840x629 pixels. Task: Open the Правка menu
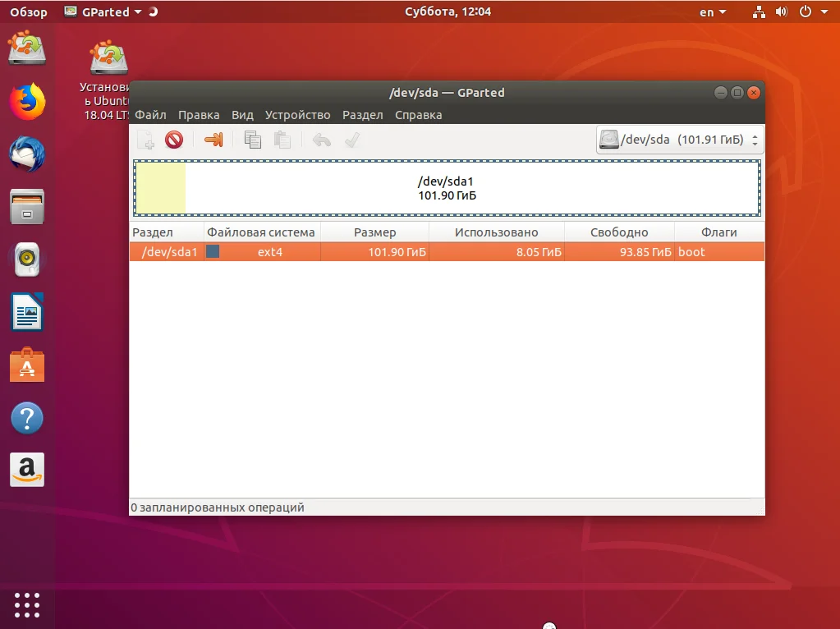tap(199, 115)
